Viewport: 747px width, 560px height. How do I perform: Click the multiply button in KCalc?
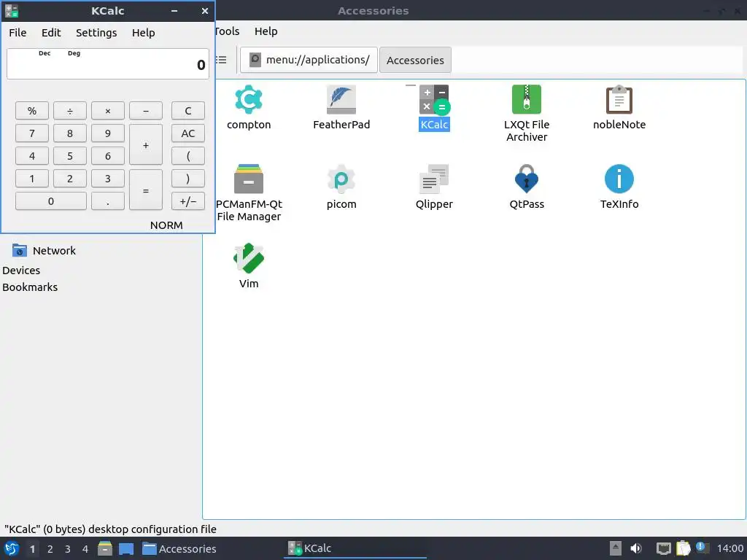tap(108, 111)
